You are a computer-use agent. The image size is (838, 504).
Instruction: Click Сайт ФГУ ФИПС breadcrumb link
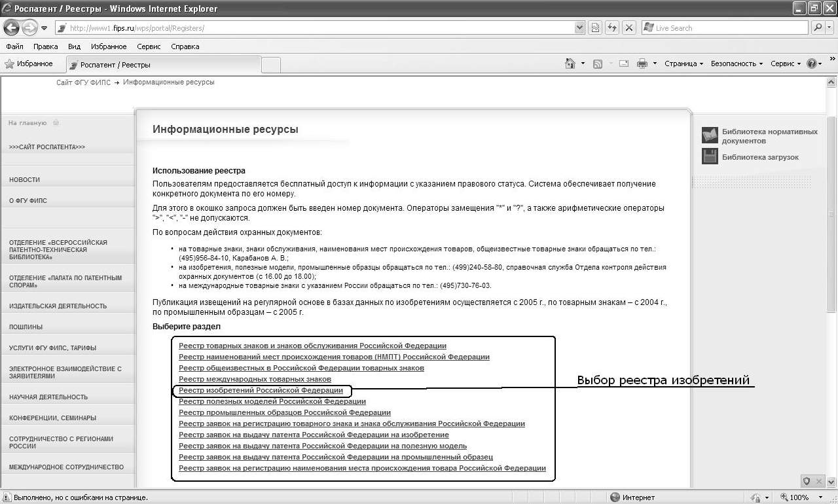84,82
